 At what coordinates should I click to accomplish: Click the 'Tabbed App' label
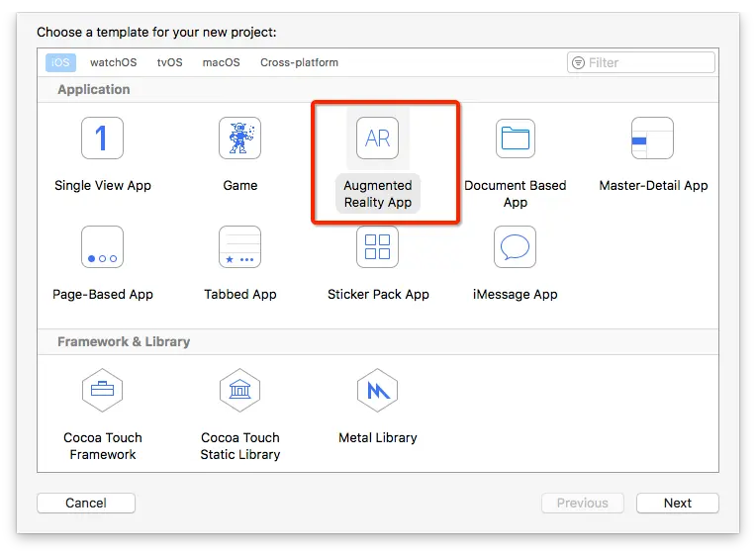click(240, 295)
